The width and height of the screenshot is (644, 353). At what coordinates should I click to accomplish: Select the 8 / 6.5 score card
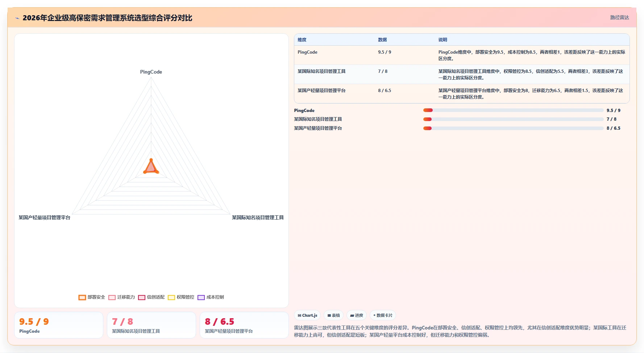coord(244,325)
